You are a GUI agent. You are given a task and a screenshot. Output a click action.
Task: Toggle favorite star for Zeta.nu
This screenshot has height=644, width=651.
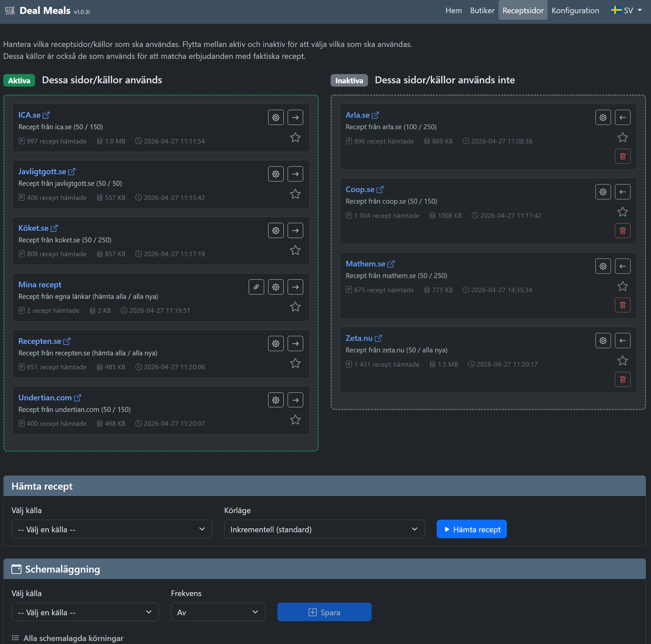click(x=622, y=361)
